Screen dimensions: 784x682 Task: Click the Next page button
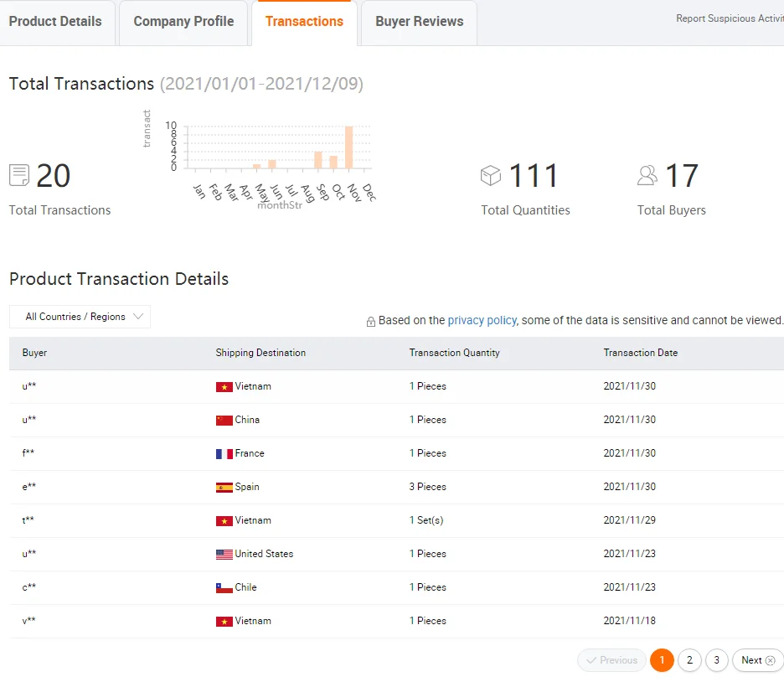tap(757, 660)
